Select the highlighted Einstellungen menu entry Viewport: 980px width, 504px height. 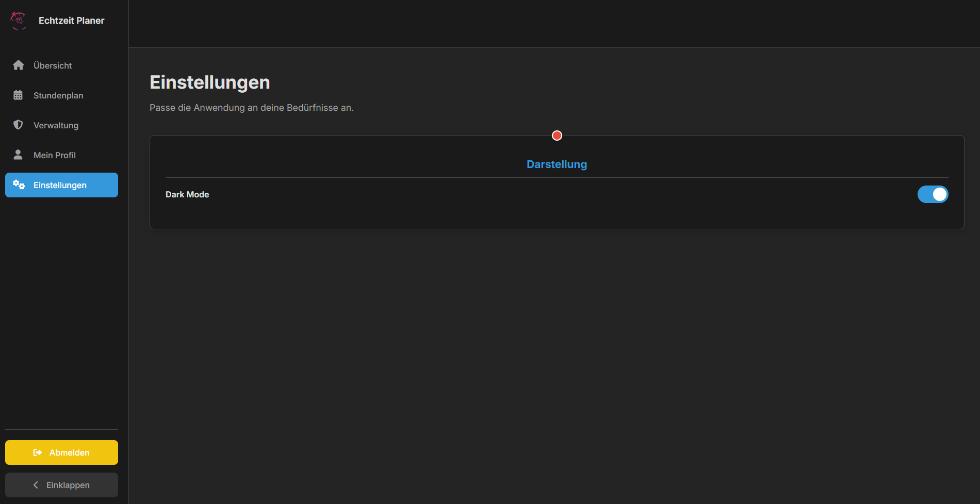pyautogui.click(x=60, y=185)
